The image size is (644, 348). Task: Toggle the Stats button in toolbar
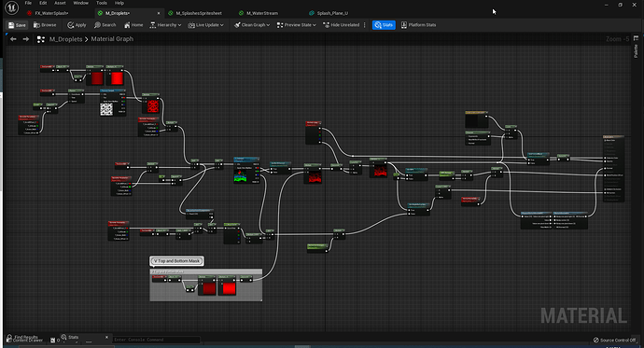click(x=384, y=25)
